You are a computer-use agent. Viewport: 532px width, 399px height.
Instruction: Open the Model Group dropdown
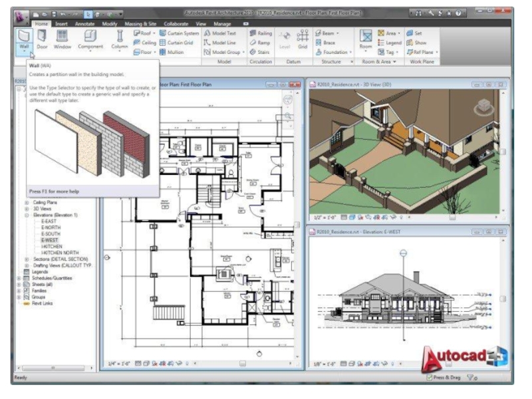coord(243,53)
